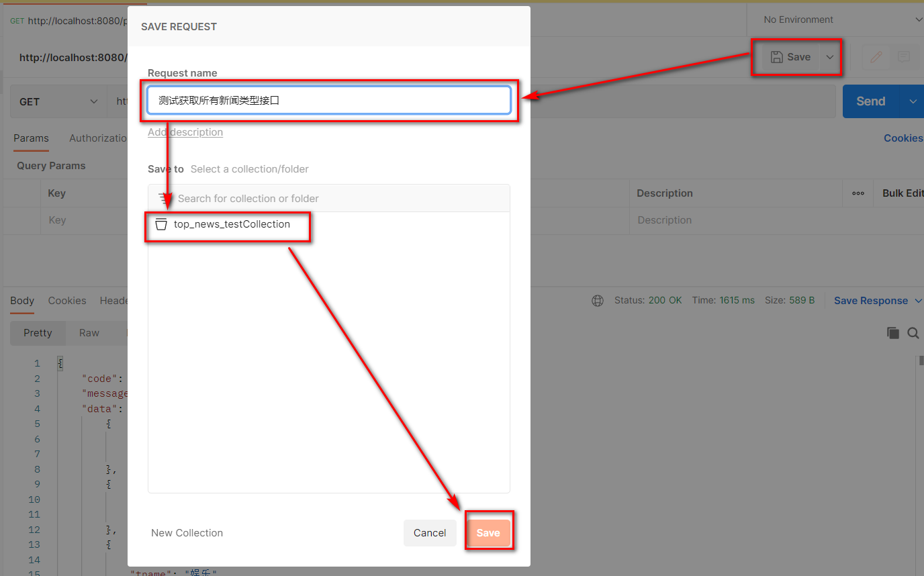Click the globe network icon near Status
This screenshot has width=924, height=576.
tap(597, 301)
